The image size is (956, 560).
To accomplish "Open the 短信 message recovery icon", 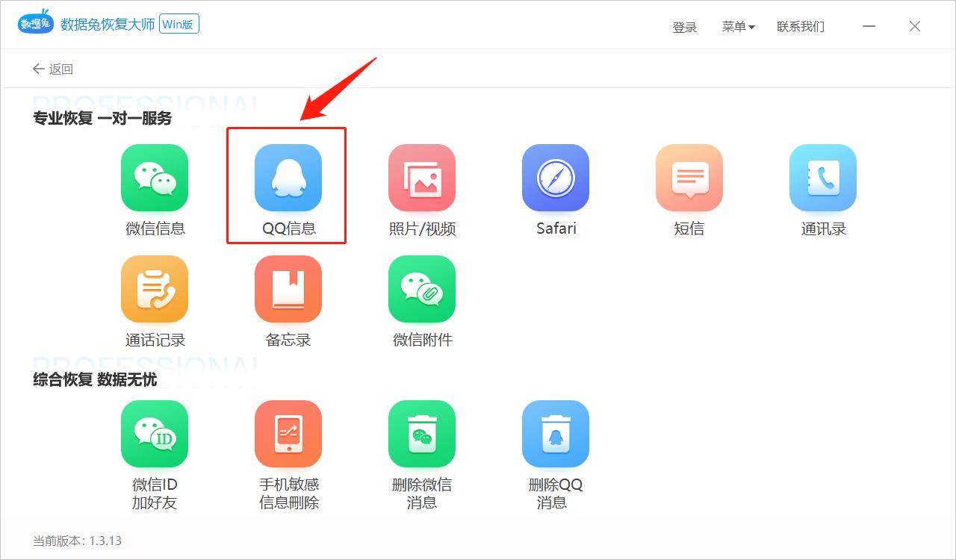I will 689,178.
